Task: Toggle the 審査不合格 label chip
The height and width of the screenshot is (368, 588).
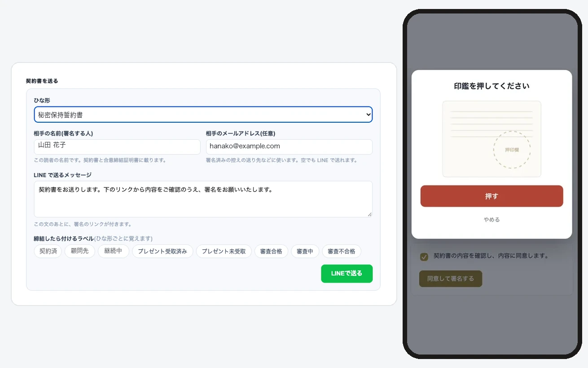Action: point(342,251)
